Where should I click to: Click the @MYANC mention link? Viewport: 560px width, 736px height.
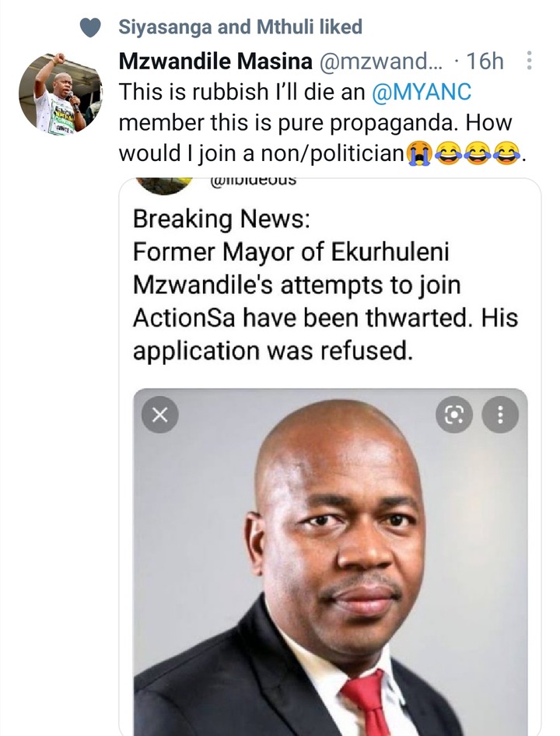point(421,92)
